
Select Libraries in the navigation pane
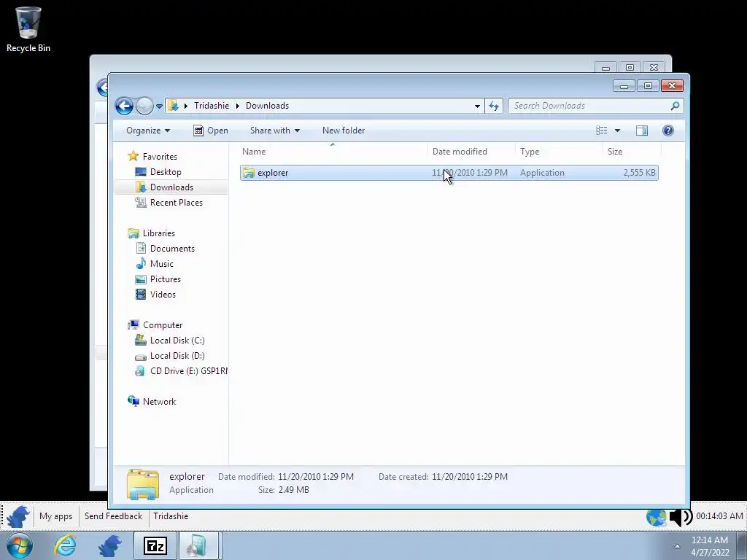click(x=158, y=233)
